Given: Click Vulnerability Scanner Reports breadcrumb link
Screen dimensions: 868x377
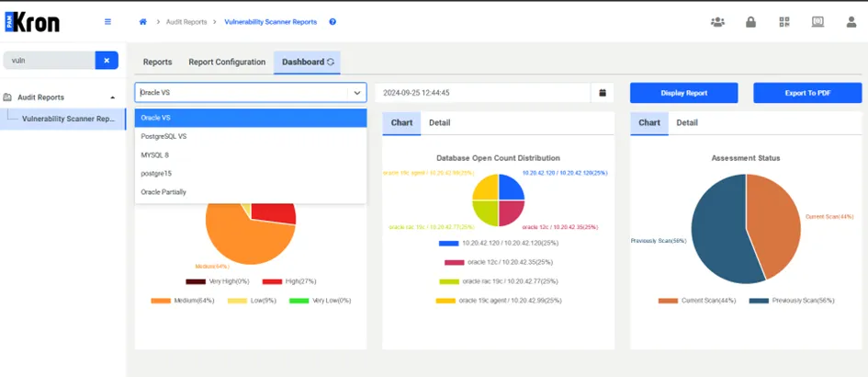Looking at the screenshot, I should 271,22.
